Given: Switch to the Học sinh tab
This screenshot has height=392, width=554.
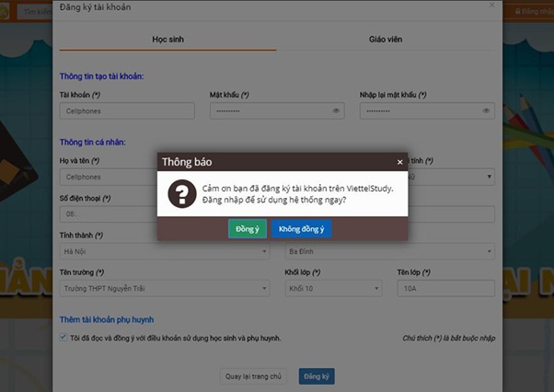Looking at the screenshot, I should (167, 40).
